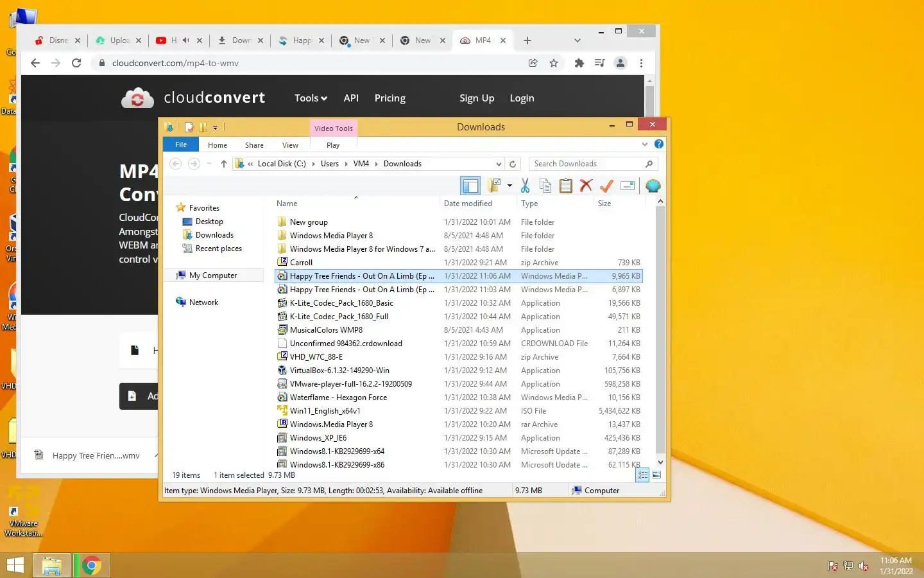
Task: Click Chrome bookmark star icon
Action: click(554, 63)
